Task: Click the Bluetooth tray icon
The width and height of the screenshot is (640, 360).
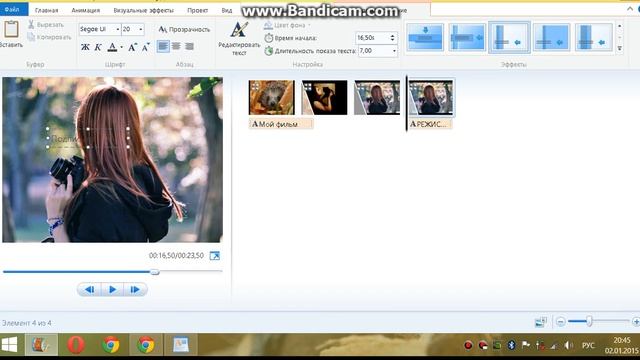Action: click(x=511, y=345)
